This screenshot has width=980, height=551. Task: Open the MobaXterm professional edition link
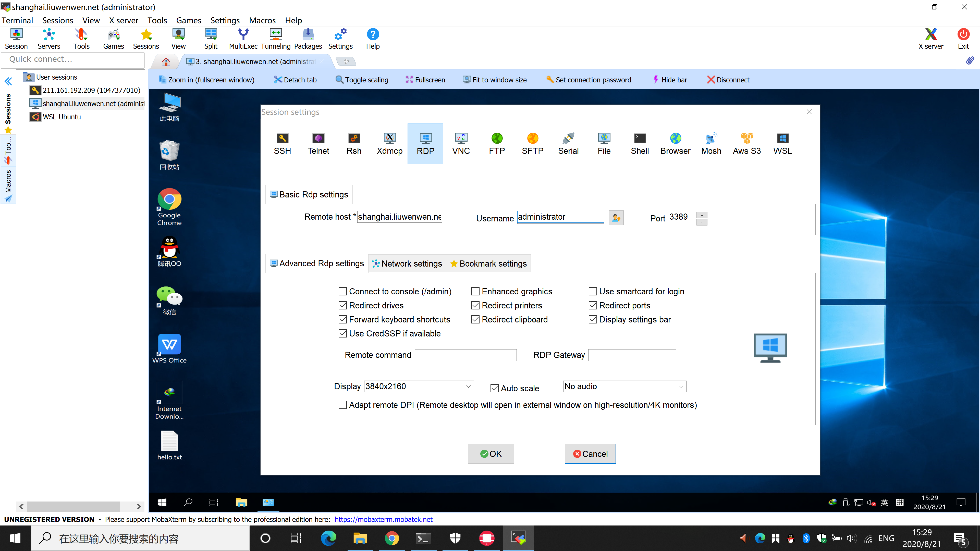tap(384, 519)
